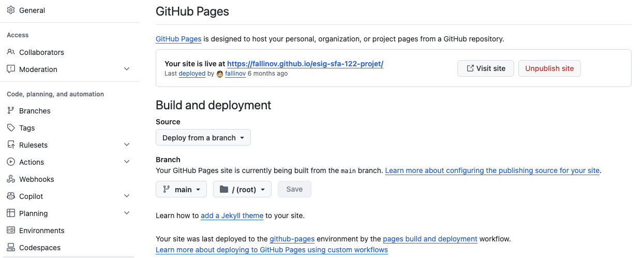Open Learn more about configuring publishing source

(492, 170)
